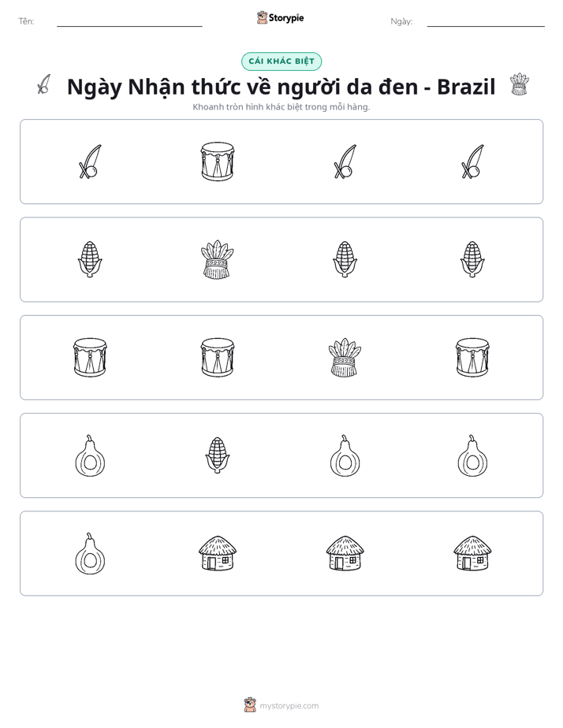
Task: Select the last corn cob in row two
Action: [x=472, y=259]
